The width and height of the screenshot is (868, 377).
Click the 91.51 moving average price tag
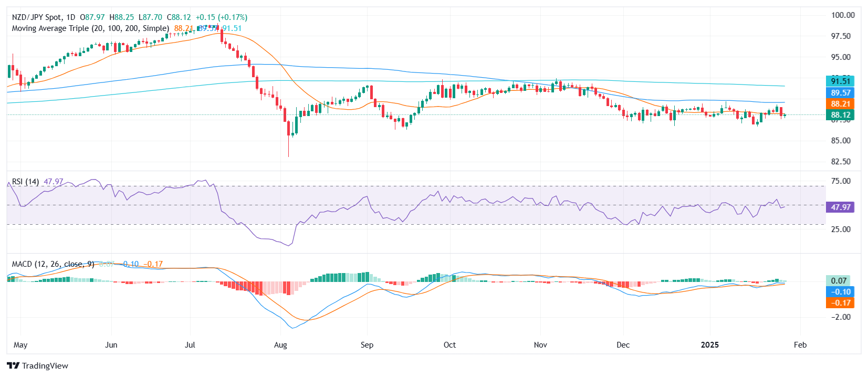[840, 81]
